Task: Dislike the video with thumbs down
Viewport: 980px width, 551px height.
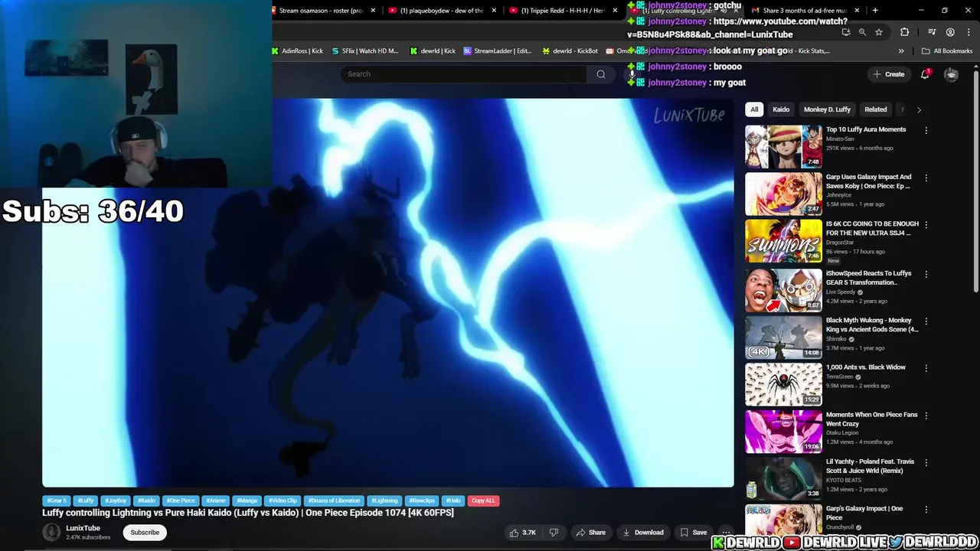Action: tap(554, 533)
